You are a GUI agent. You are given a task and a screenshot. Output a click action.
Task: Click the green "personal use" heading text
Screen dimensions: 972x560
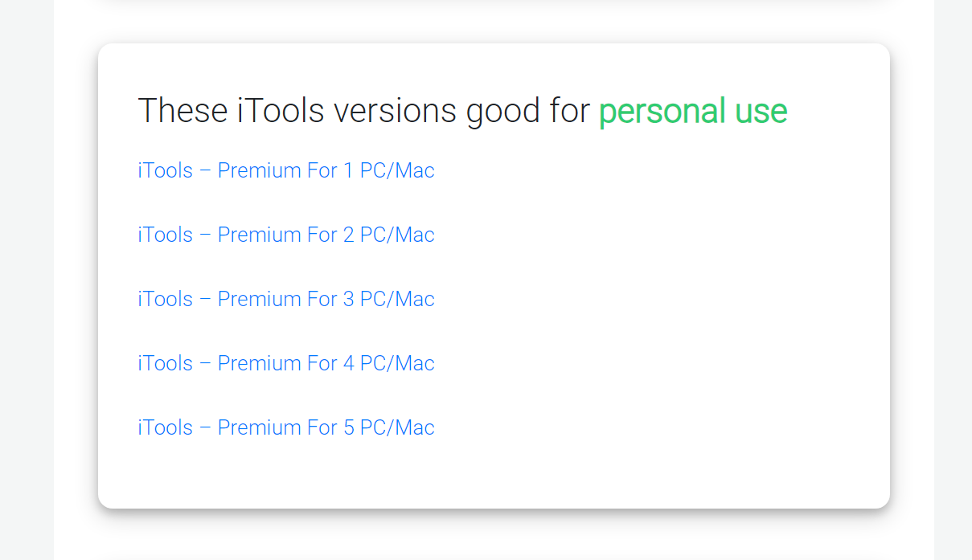point(692,111)
